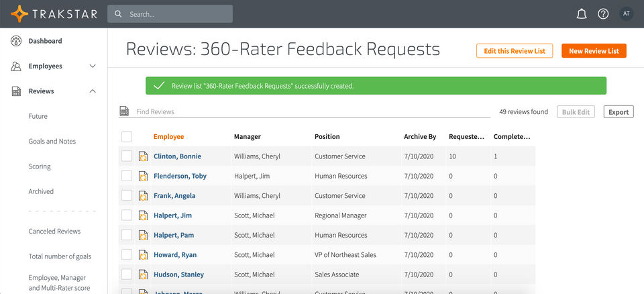Click Edit this Review List
Image resolution: width=644 pixels, height=294 pixels.
pos(515,51)
